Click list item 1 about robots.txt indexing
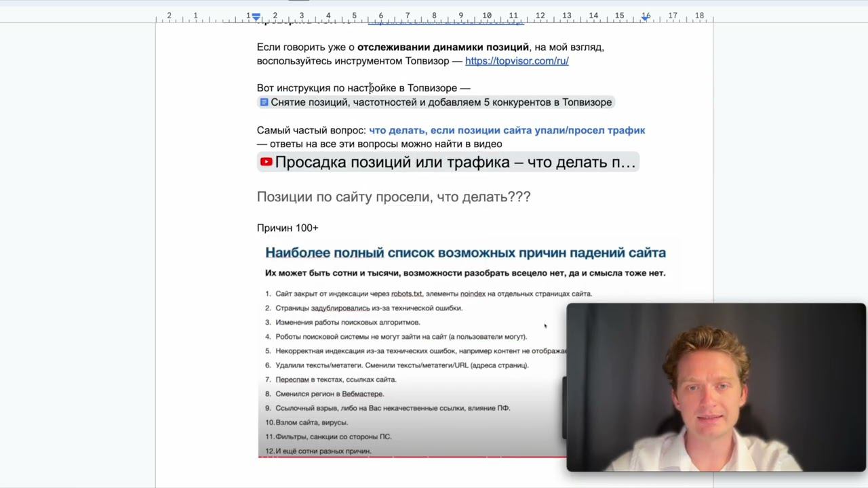Screen dimensions: 868x488 coord(429,294)
